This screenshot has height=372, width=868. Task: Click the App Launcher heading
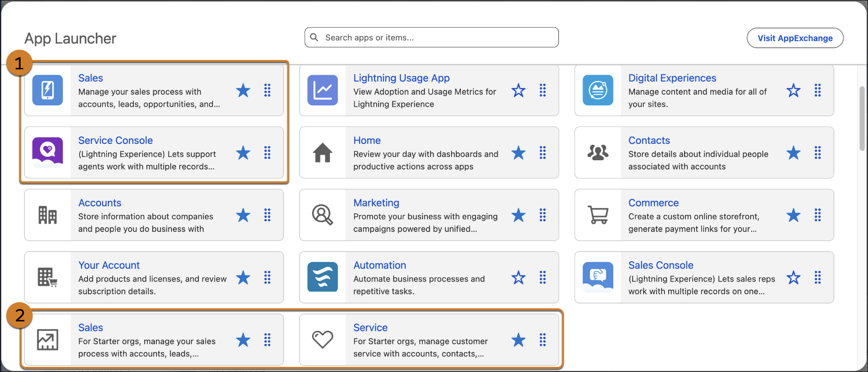coord(70,38)
